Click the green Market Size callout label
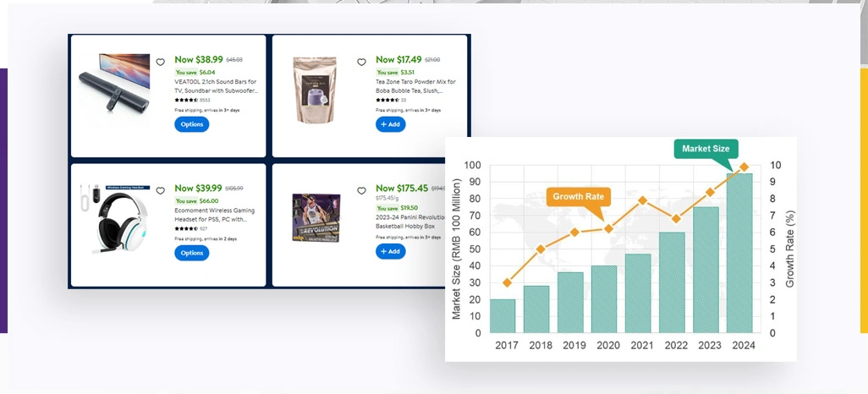The width and height of the screenshot is (868, 394). click(706, 149)
